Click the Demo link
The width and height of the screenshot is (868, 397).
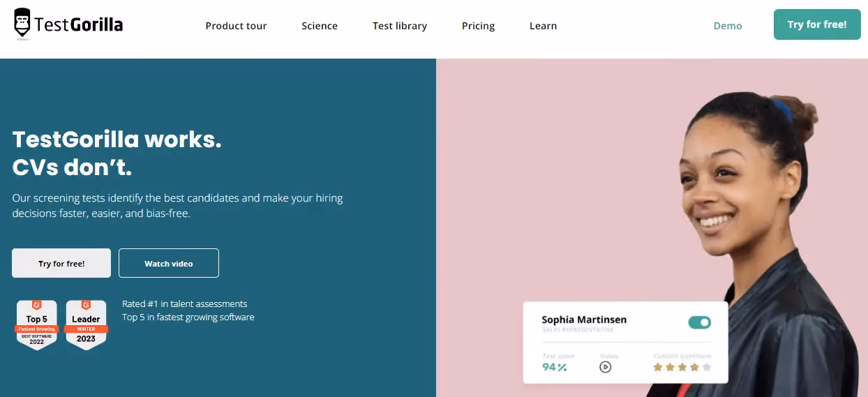click(x=728, y=26)
